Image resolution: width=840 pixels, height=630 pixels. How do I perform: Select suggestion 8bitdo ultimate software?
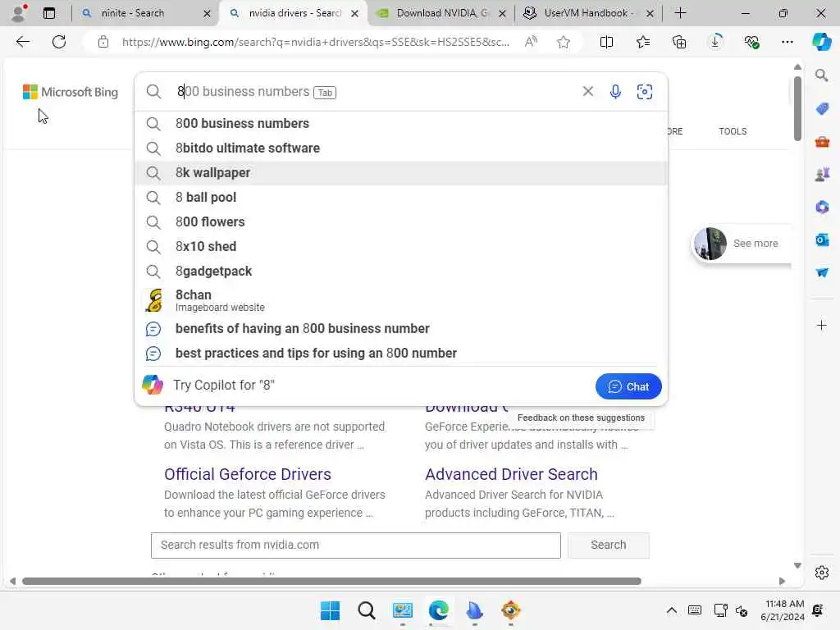pos(400,148)
